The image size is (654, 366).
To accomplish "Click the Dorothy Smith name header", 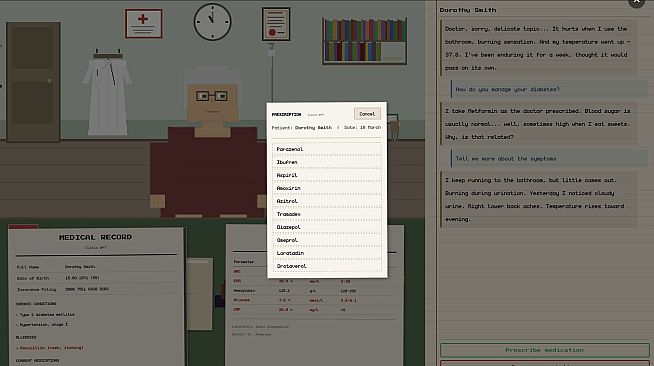I will click(468, 10).
